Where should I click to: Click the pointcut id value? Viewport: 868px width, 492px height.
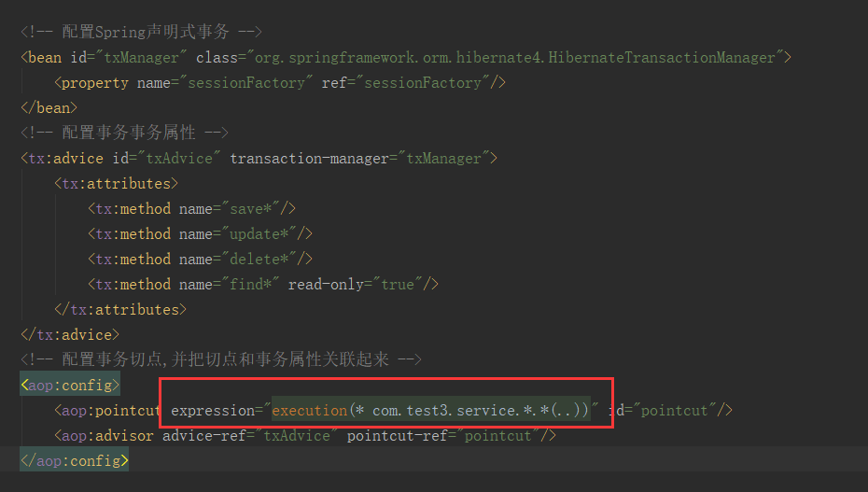(674, 411)
